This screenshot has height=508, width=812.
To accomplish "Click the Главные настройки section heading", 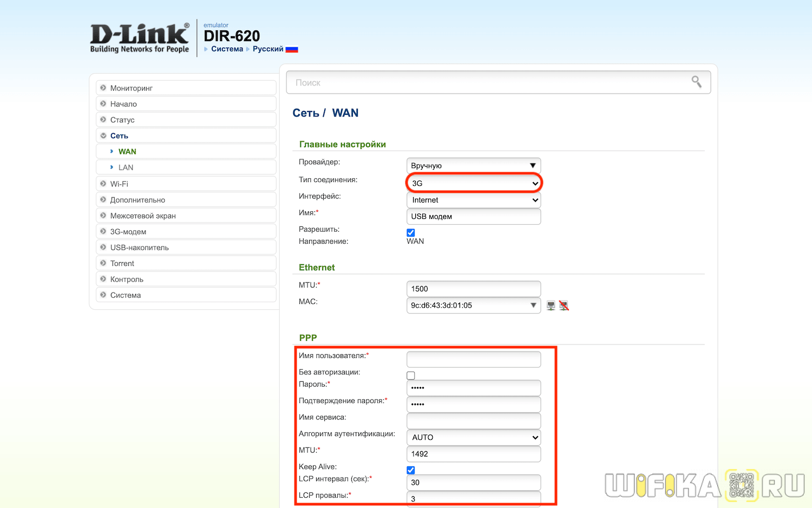I will point(343,144).
